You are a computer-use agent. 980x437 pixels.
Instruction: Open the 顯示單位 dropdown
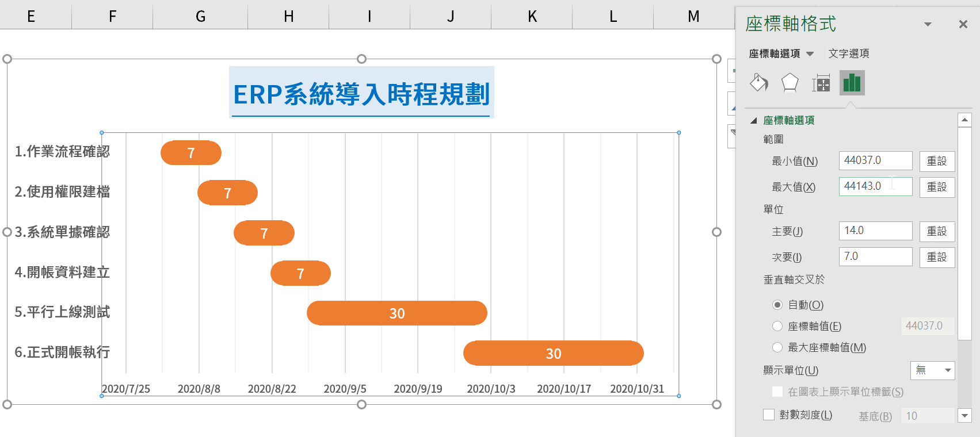(x=933, y=370)
